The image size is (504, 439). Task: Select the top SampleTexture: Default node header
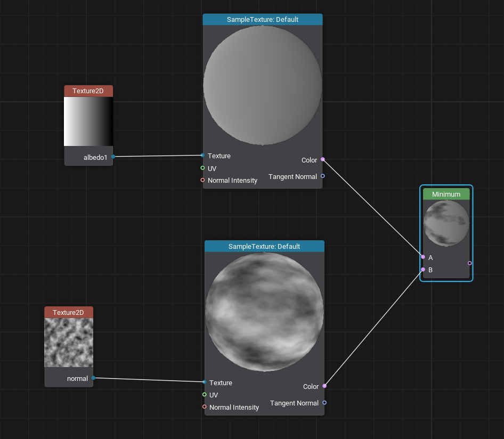[263, 19]
